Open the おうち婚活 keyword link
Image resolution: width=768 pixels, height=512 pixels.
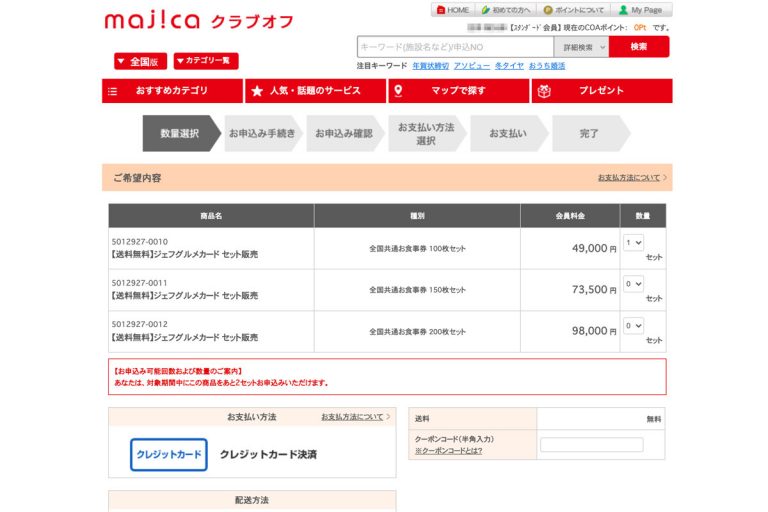pos(547,66)
